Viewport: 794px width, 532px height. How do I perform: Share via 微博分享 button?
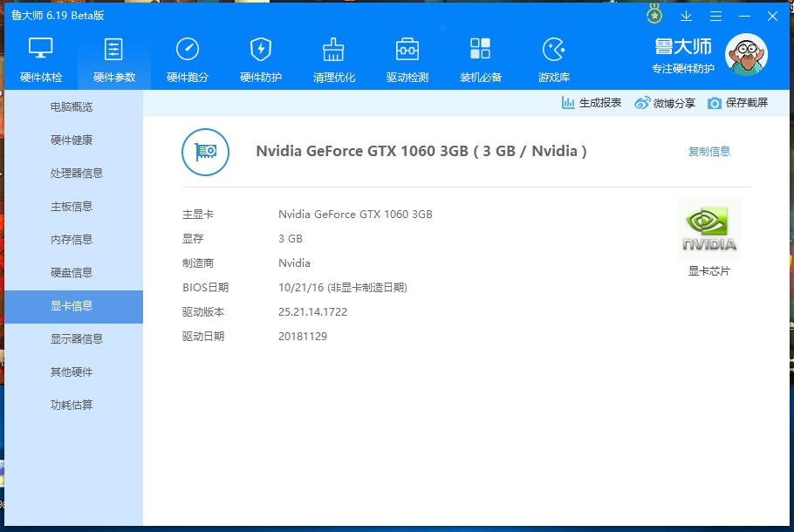pos(665,103)
